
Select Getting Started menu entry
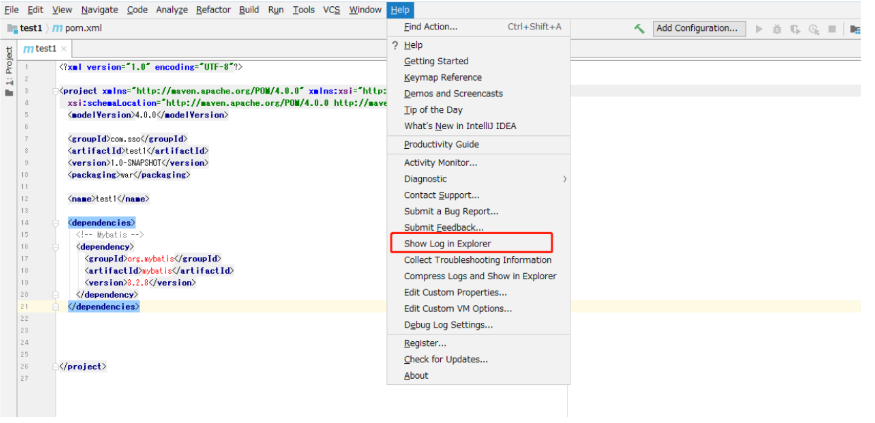pyautogui.click(x=479, y=61)
